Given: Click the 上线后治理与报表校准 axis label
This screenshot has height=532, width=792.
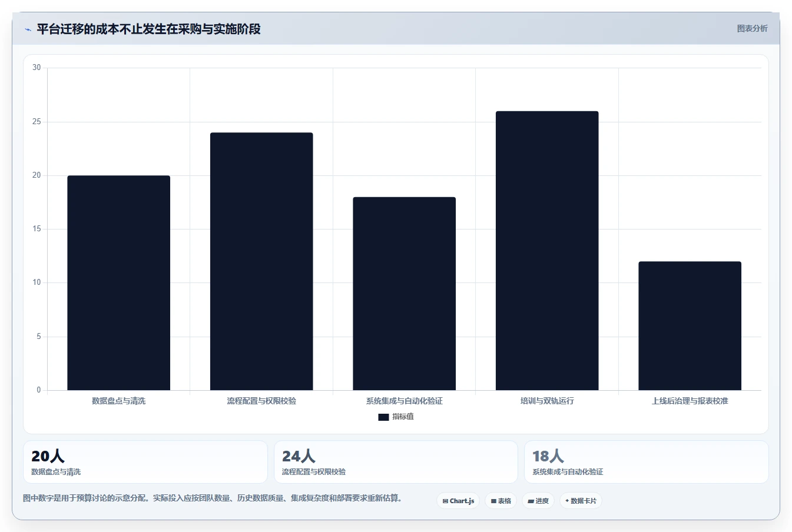Looking at the screenshot, I should [x=690, y=401].
